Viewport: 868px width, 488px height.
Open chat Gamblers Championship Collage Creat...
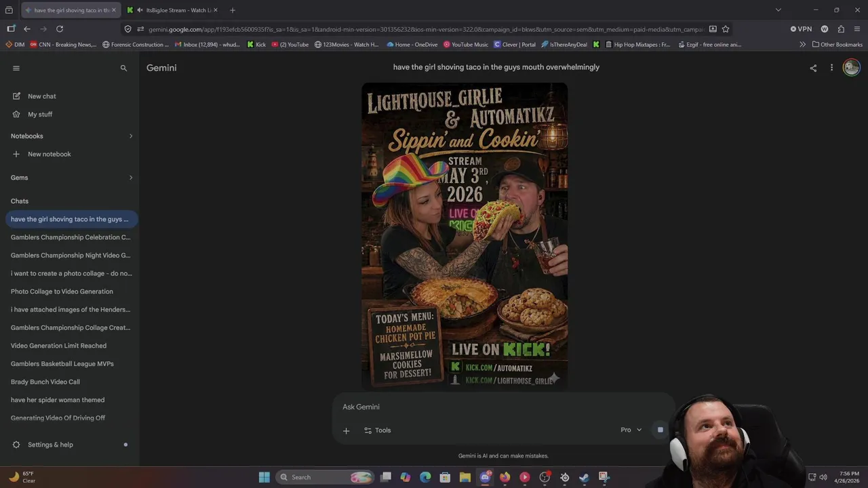(x=71, y=327)
